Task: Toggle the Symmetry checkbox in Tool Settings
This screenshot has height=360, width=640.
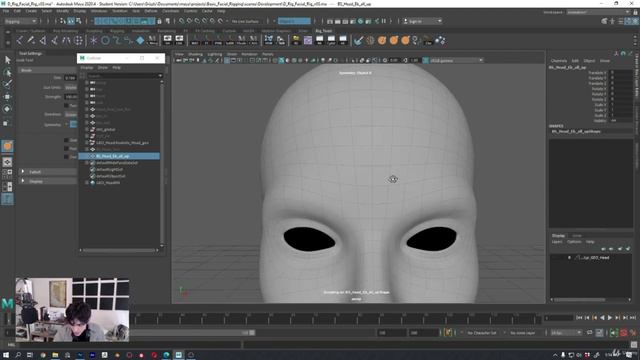Action: click(x=73, y=124)
